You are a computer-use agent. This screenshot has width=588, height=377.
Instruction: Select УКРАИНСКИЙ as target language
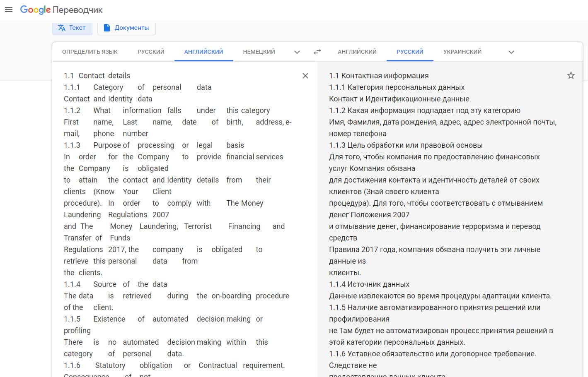[x=462, y=52]
